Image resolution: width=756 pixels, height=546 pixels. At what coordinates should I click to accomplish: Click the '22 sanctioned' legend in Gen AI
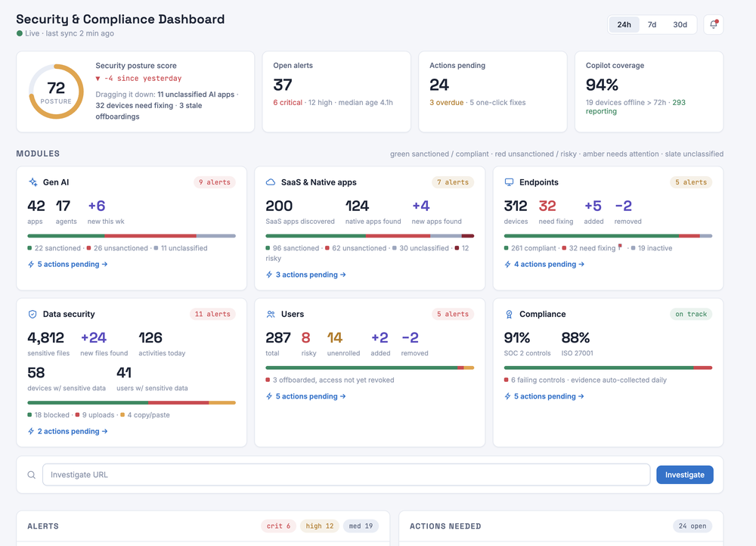click(x=54, y=248)
